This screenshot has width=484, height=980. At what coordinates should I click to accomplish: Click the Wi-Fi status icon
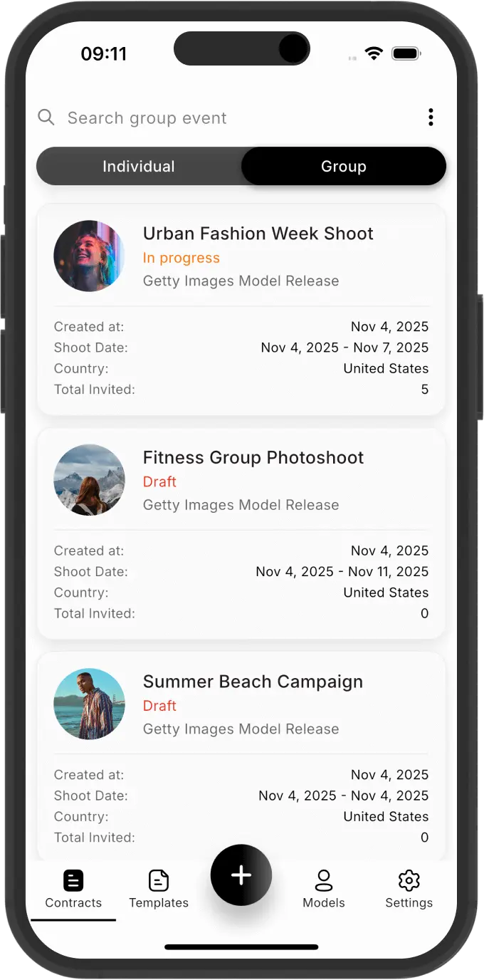(x=374, y=53)
